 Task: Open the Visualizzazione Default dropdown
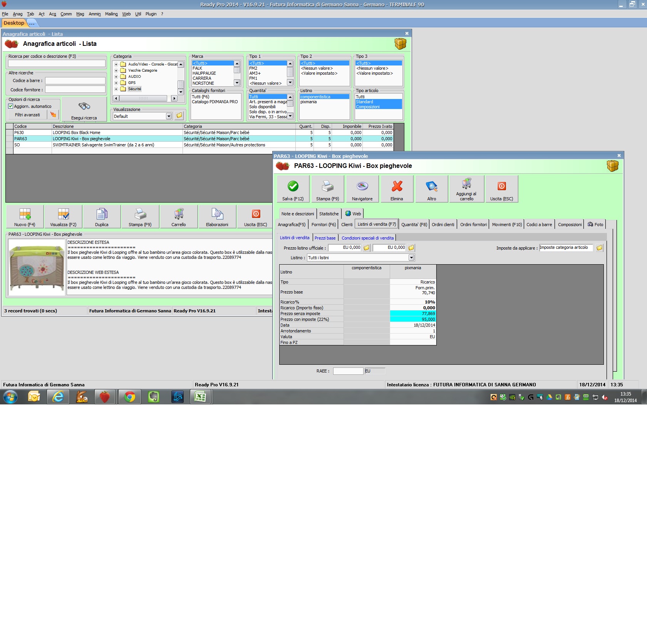(169, 116)
